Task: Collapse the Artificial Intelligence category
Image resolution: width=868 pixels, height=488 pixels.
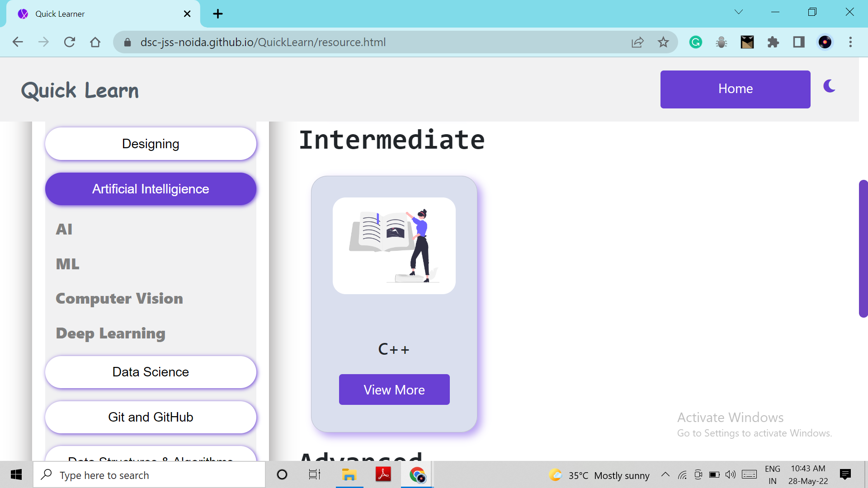Action: tap(151, 189)
